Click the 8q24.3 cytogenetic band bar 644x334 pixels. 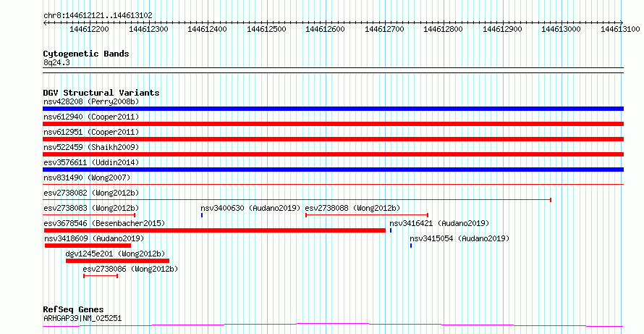pos(333,70)
